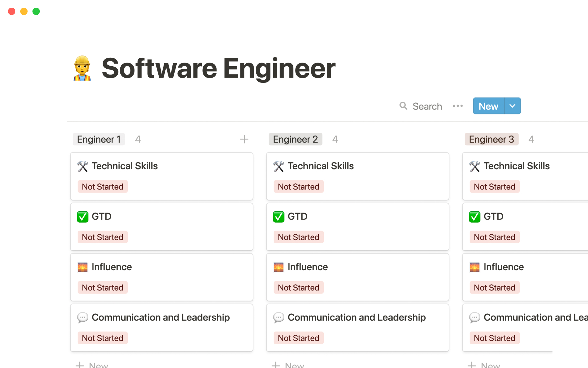Click speech bubble icon on Engineer 1 Communication card
This screenshot has width=588, height=368.
click(x=83, y=317)
